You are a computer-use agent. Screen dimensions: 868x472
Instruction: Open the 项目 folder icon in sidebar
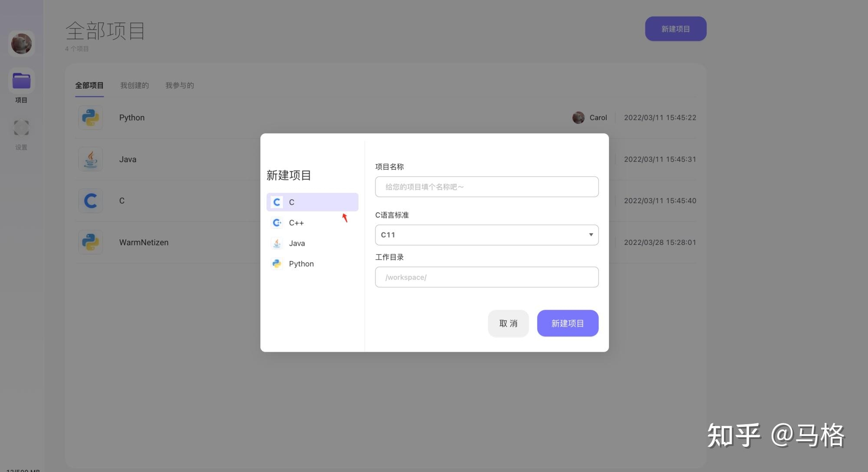pyautogui.click(x=21, y=81)
